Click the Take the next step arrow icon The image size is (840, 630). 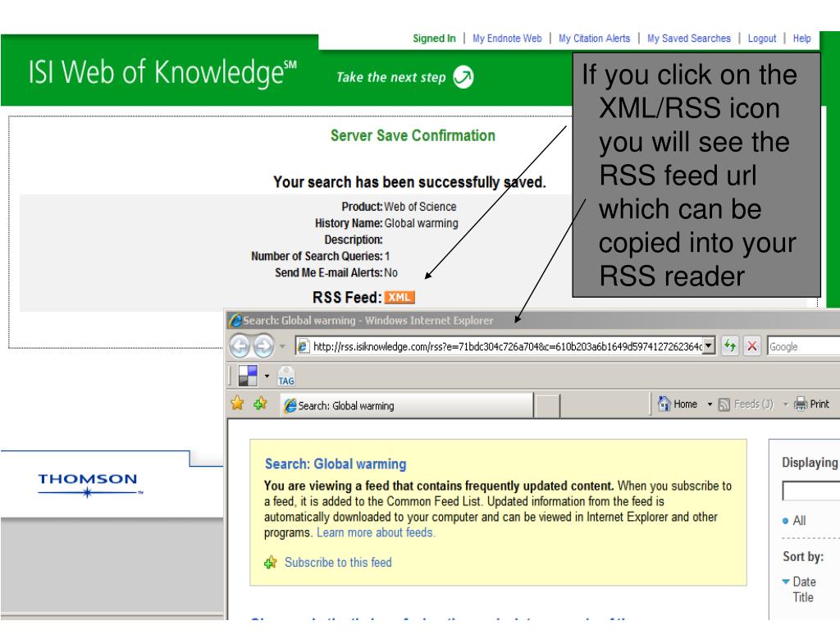click(463, 76)
